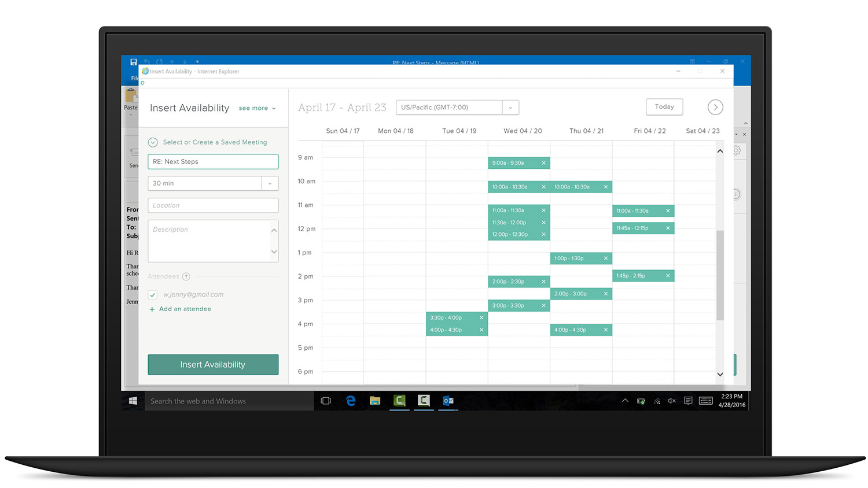Image resolution: width=868 pixels, height=488 pixels.
Task: Click the Fri 04 / 22 column header
Action: [x=649, y=131]
